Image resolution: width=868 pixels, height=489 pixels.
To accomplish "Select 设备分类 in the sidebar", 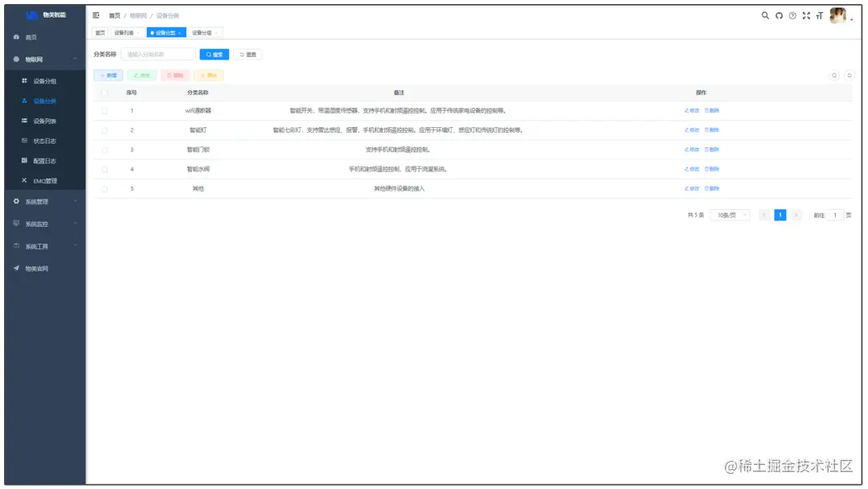I will click(45, 101).
